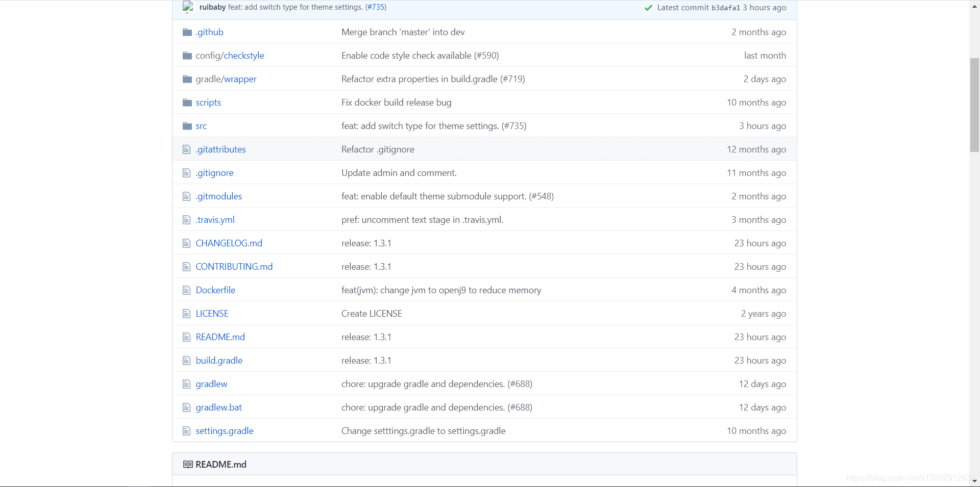This screenshot has width=980, height=487.
Task: Open the latest commit hash b3dafa1
Action: pyautogui.click(x=725, y=8)
